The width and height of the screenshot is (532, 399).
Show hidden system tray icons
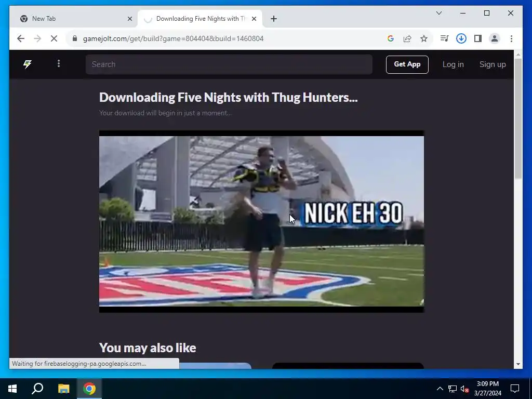(440, 389)
